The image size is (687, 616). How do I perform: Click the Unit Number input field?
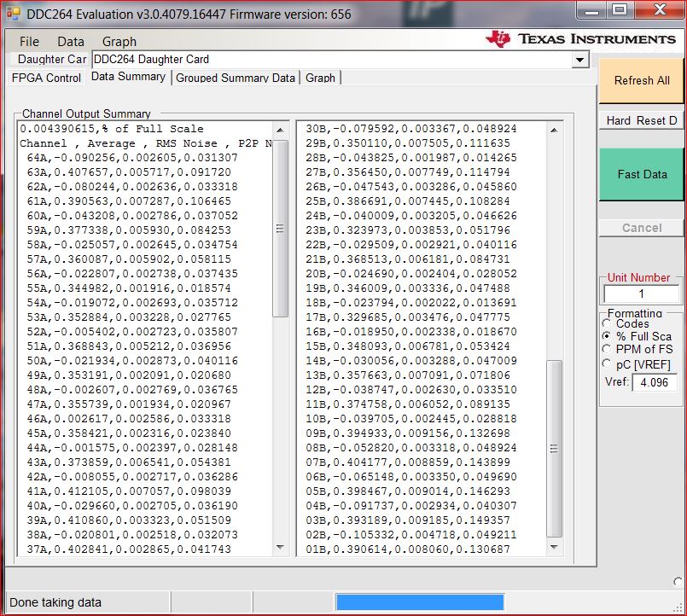tap(641, 294)
